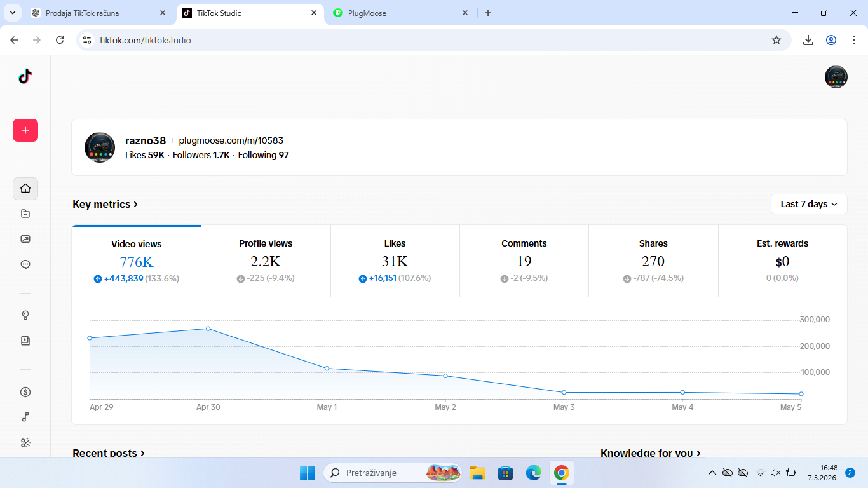Click the May 2 data point on the chart
This screenshot has height=488, width=868.
[445, 376]
